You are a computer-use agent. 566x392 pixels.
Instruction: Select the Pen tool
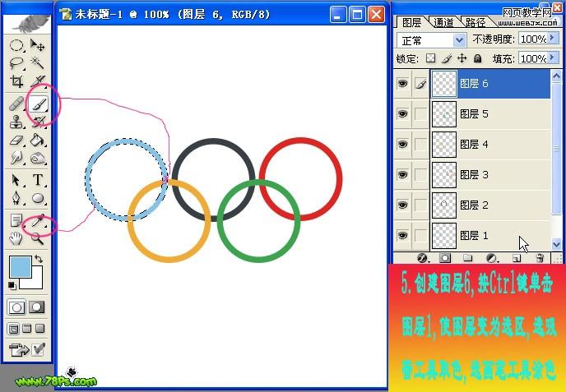coord(16,198)
